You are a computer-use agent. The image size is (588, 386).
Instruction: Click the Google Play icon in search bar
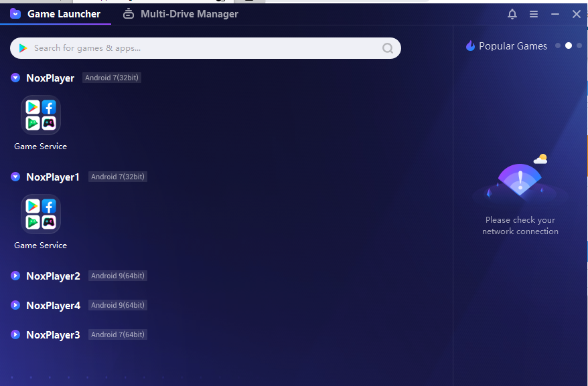pos(23,48)
